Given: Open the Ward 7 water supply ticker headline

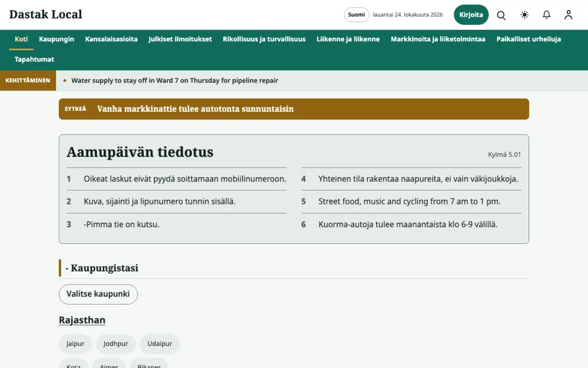Looking at the screenshot, I should (175, 80).
